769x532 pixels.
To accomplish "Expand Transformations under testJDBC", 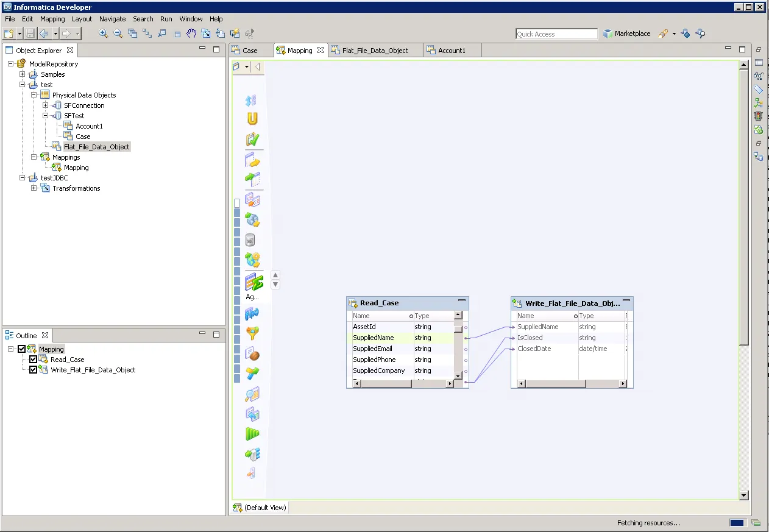I will pos(35,188).
